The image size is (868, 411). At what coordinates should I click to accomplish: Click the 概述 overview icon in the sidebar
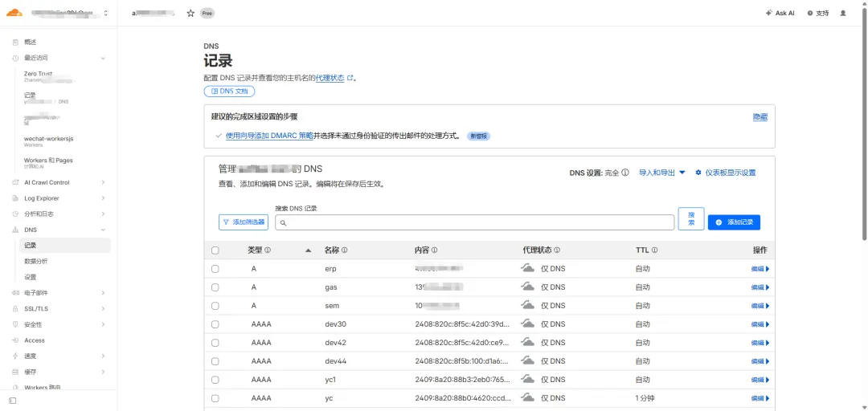pyautogui.click(x=15, y=42)
